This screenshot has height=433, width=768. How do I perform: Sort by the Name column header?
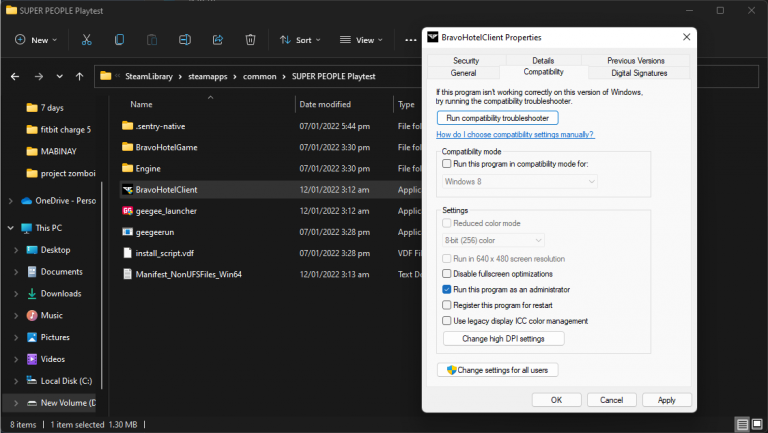pos(141,104)
